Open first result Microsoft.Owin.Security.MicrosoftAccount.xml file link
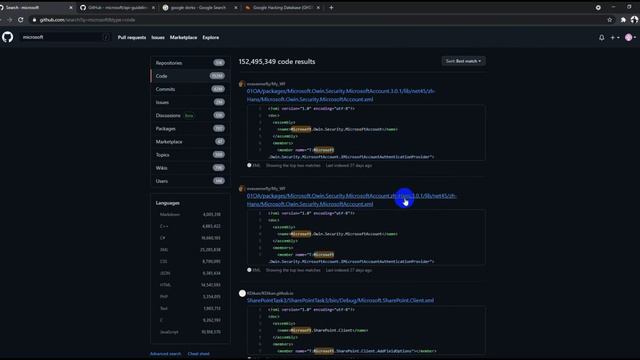Screen dimensions: 640x360 point(341,95)
